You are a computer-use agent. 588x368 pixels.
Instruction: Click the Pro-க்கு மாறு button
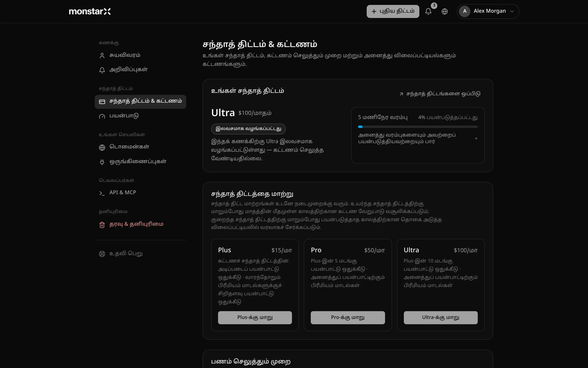pos(347,317)
